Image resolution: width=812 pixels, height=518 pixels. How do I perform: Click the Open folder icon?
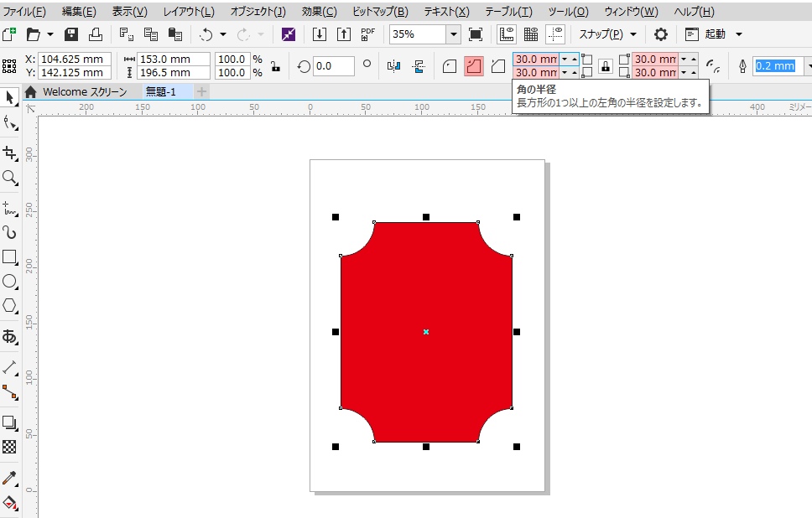(34, 34)
